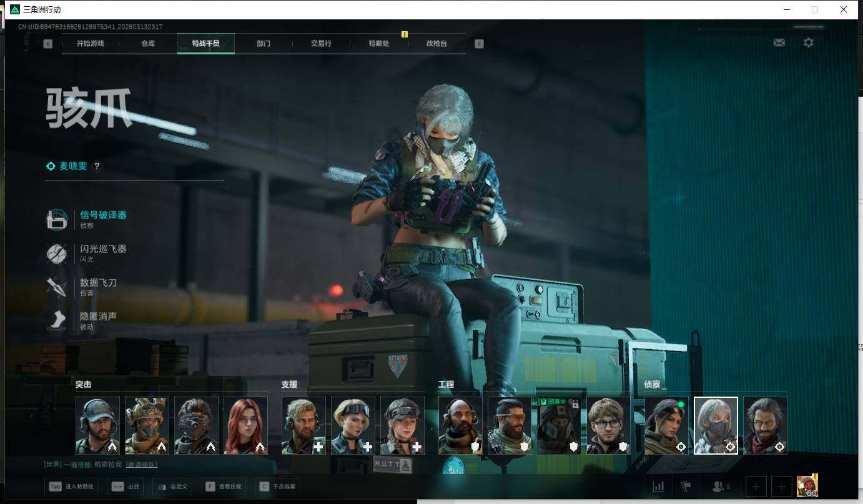Select the red-haired 突击 operator

pos(245,425)
